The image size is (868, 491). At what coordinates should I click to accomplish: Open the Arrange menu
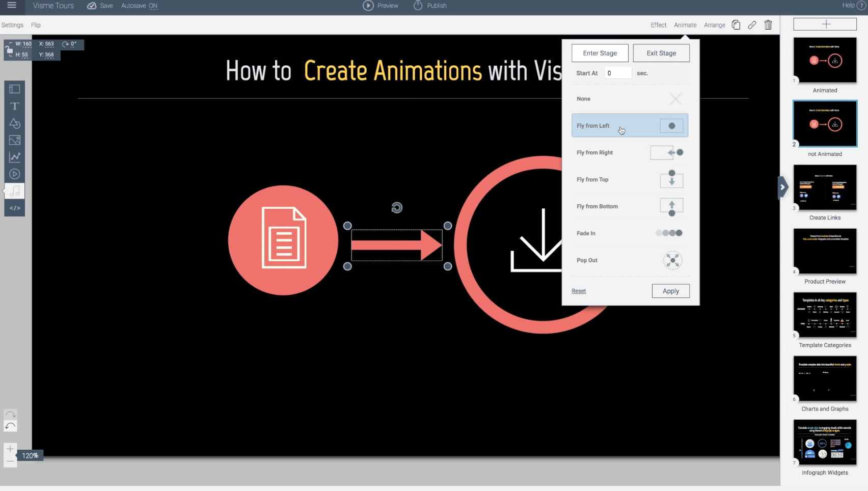pos(714,25)
